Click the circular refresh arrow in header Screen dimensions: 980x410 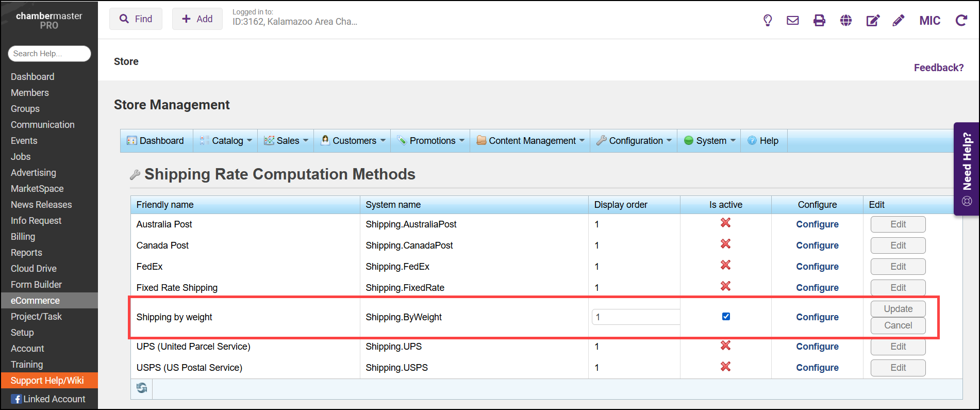[961, 21]
